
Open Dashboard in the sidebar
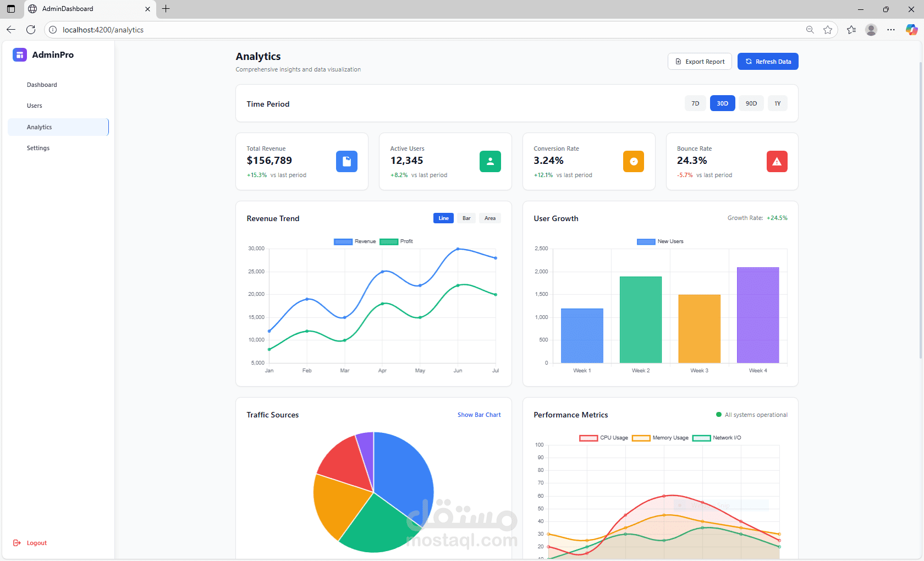tap(58, 85)
